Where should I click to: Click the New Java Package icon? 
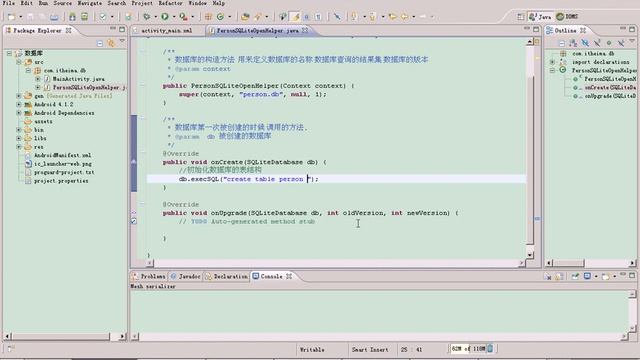208,17
